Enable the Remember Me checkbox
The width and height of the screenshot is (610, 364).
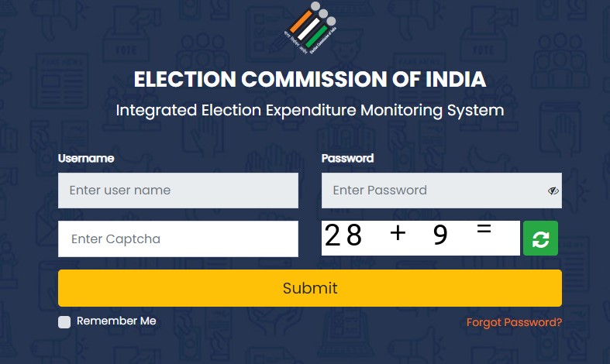(x=64, y=321)
